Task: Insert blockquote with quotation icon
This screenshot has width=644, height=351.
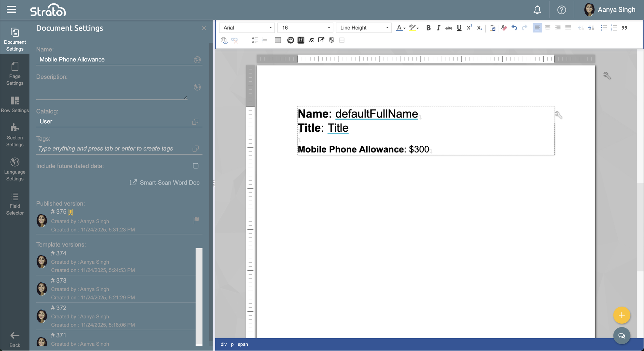Action: (x=625, y=28)
